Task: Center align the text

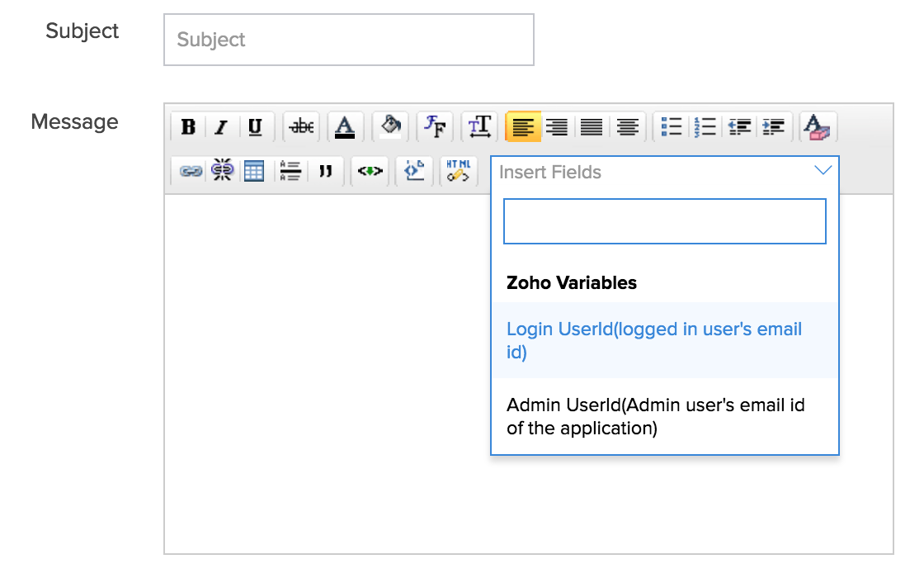Action: tap(628, 127)
